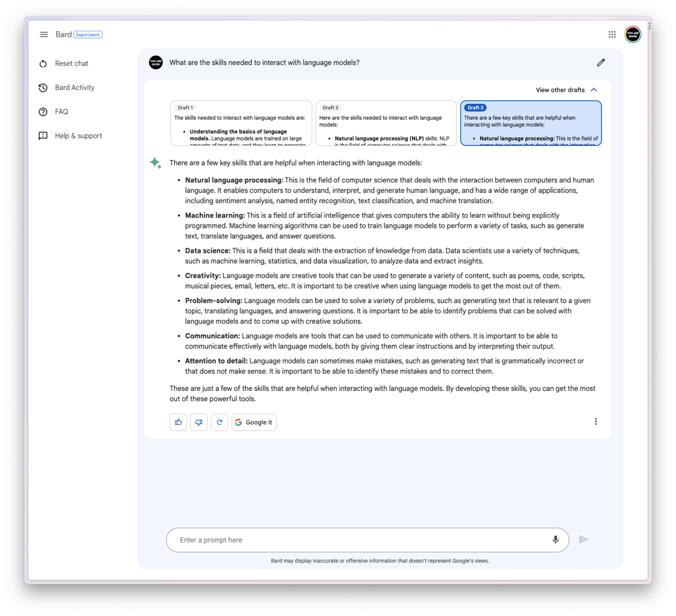
Task: Click the Bard logo text
Action: click(x=63, y=34)
